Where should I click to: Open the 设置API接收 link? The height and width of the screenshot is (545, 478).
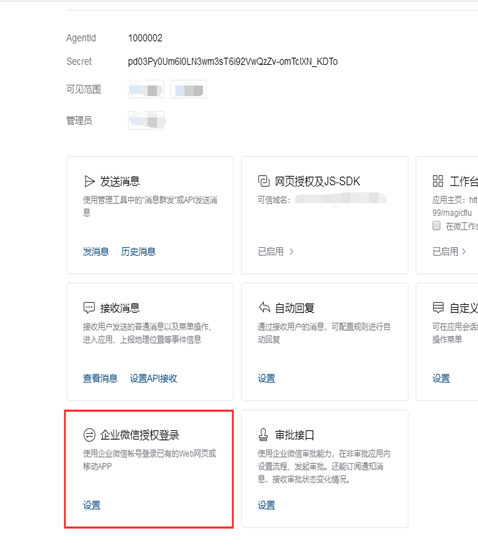tap(153, 378)
